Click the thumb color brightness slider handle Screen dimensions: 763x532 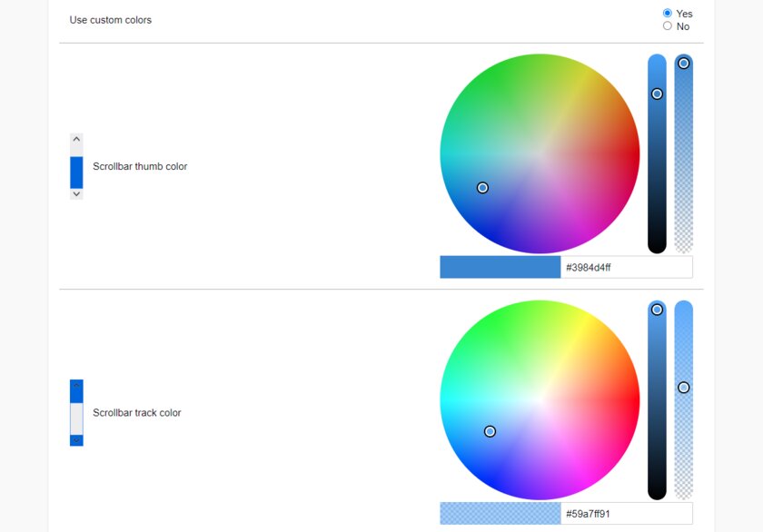(657, 94)
